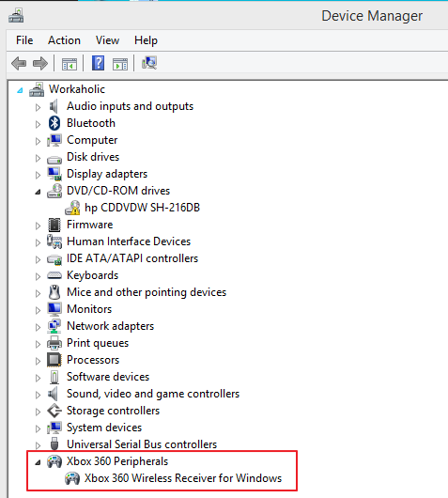Viewport: 448px width, 498px height.
Task: Click the Xbox 360 Peripherals controller icon
Action: pyautogui.click(x=54, y=461)
